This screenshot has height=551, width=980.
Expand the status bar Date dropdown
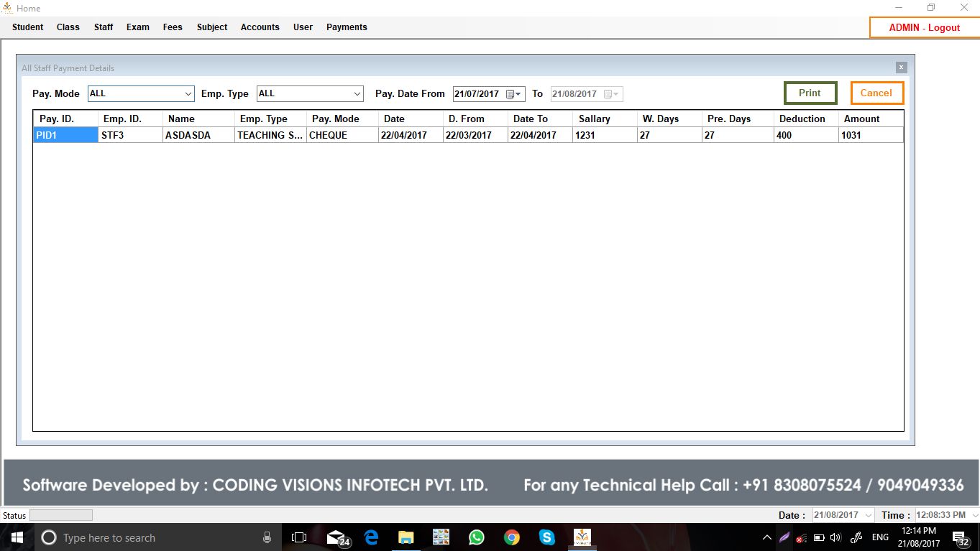pyautogui.click(x=868, y=515)
